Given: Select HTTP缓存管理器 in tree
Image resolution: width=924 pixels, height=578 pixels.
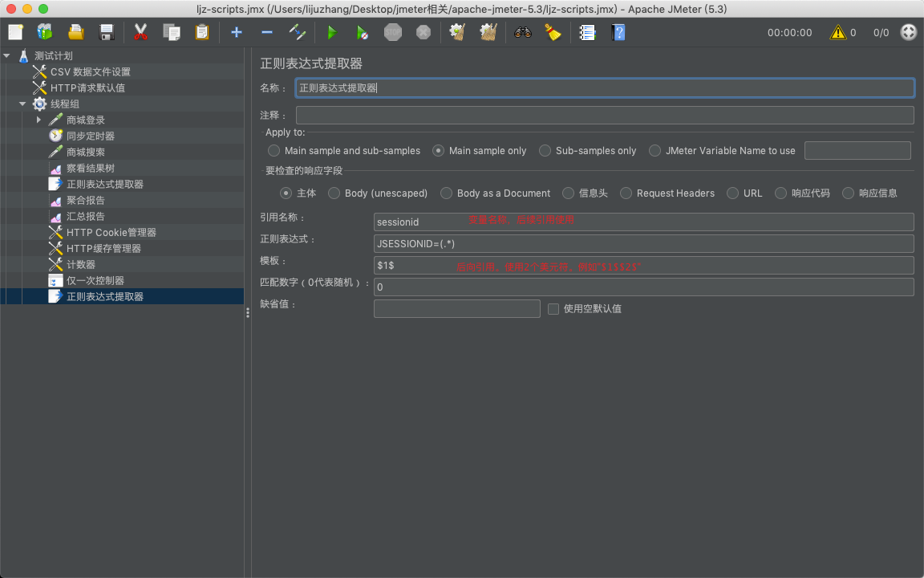Looking at the screenshot, I should [103, 248].
